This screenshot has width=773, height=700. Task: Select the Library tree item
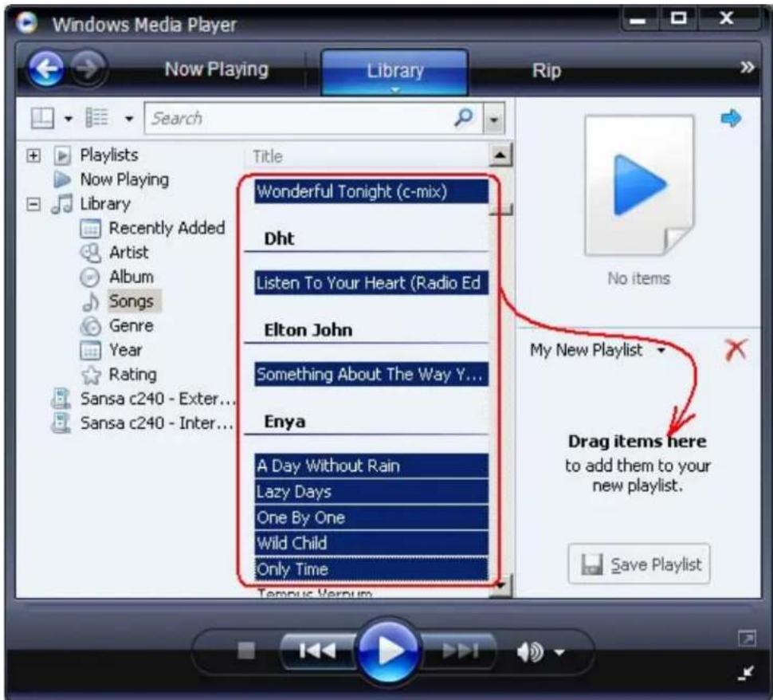tap(105, 204)
